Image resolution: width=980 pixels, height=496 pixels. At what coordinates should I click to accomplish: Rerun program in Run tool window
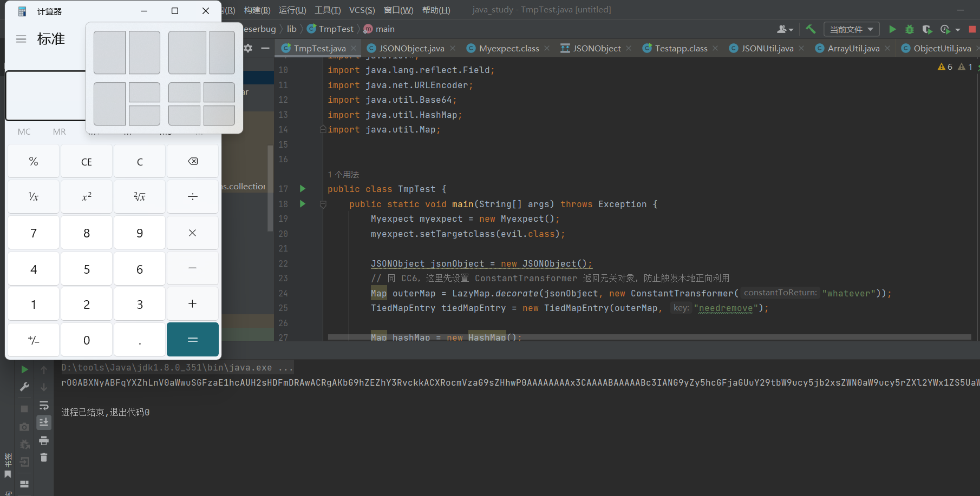pyautogui.click(x=24, y=369)
